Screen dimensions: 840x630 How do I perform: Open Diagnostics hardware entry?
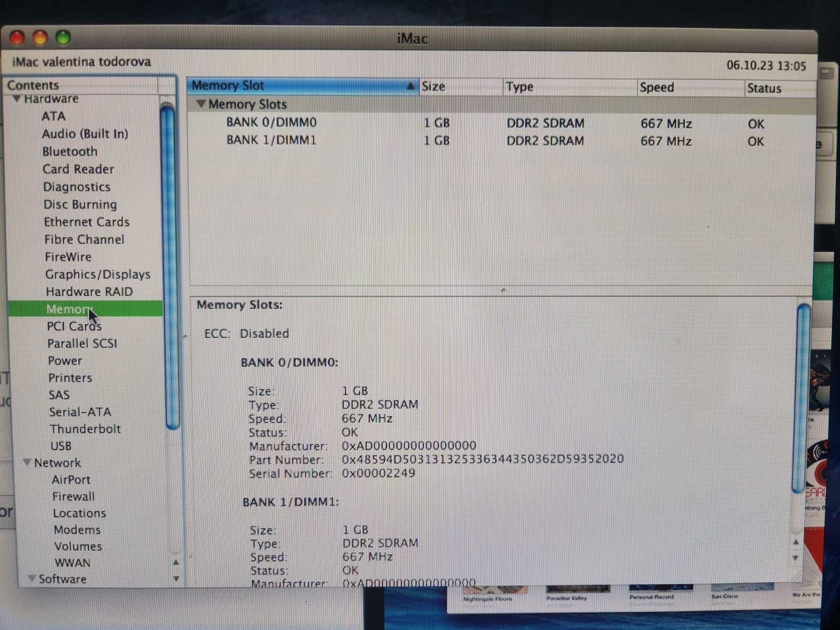click(77, 187)
